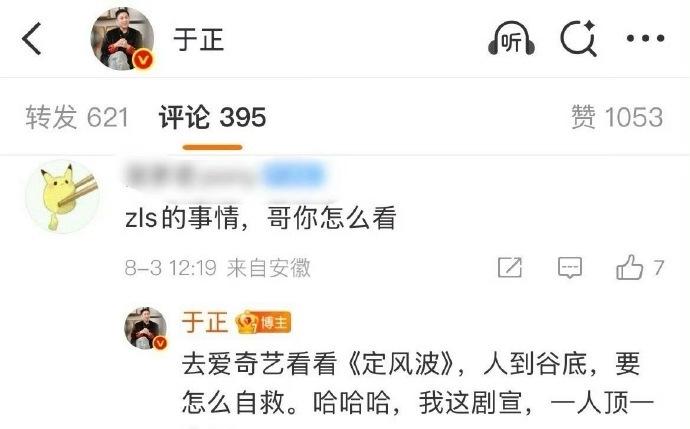Viewport: 690px width, 429px height.
Task: Switch to the 赞 1053 tab
Action: [x=617, y=117]
